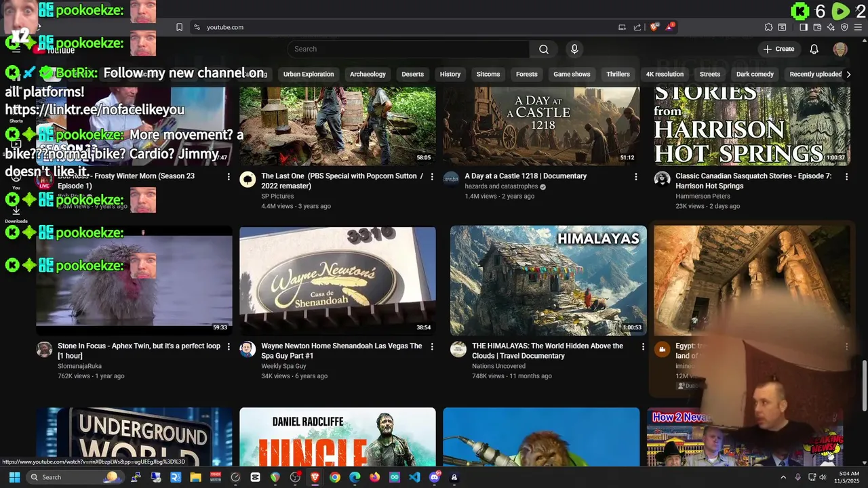Viewport: 868px width, 488px height.
Task: Select the Thrillers filter chip
Action: (x=618, y=74)
